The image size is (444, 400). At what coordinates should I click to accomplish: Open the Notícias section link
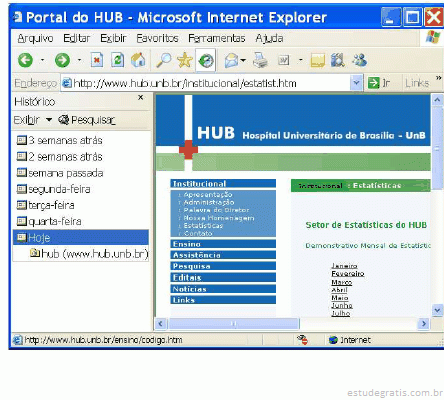[223, 289]
